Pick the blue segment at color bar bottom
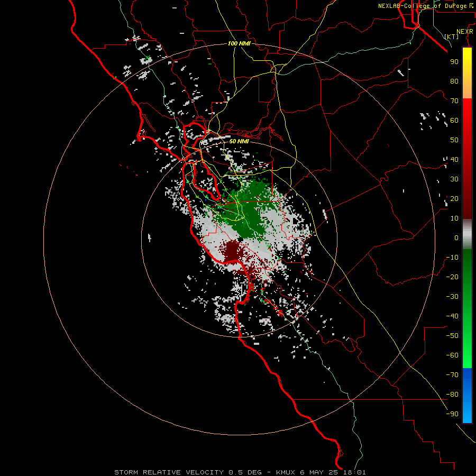This screenshot has height=476, width=476. click(x=467, y=395)
